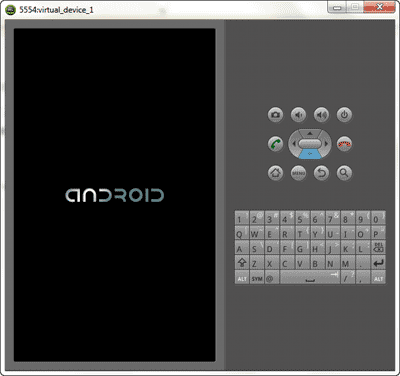Lower volume with the volume down button
This screenshot has width=400, height=376.
298,115
